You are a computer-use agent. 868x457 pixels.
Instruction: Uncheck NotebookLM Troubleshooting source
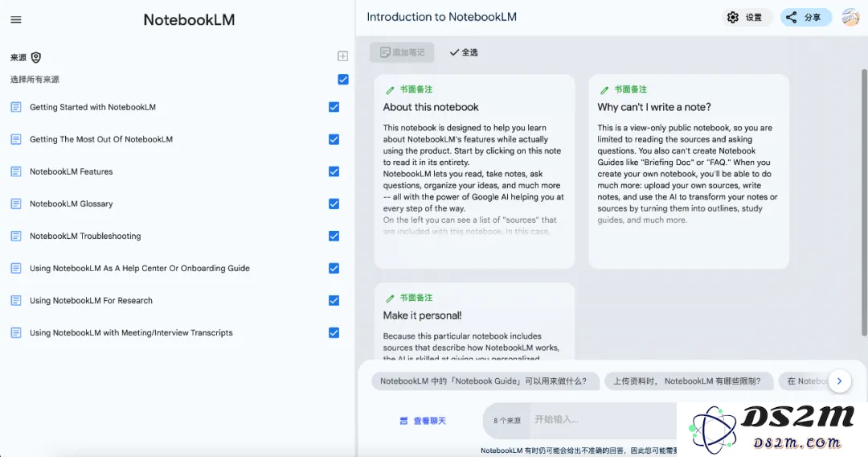tap(334, 236)
